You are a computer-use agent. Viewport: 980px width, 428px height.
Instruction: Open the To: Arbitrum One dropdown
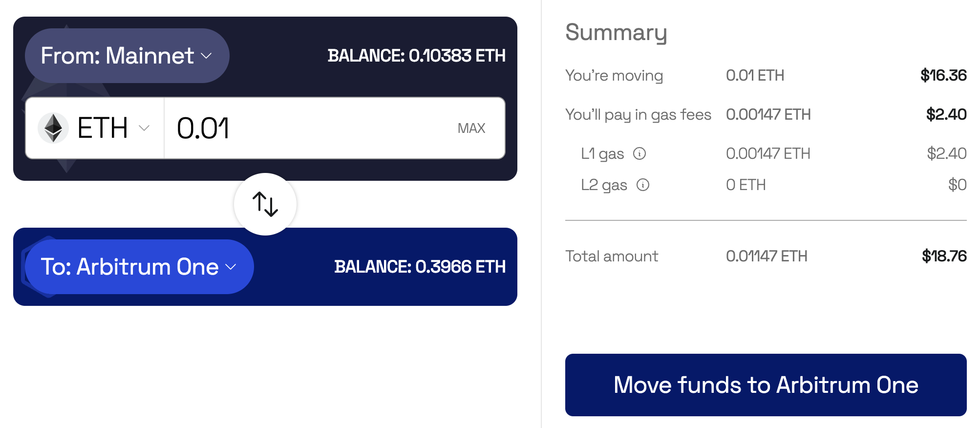[139, 267]
